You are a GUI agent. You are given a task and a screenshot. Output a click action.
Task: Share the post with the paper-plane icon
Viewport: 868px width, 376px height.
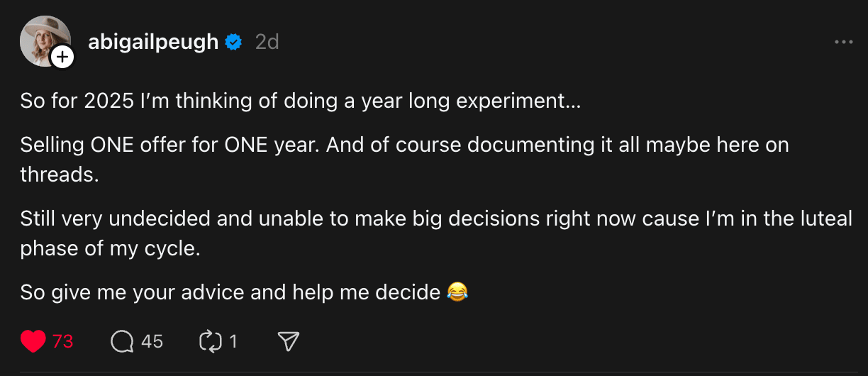click(x=288, y=342)
